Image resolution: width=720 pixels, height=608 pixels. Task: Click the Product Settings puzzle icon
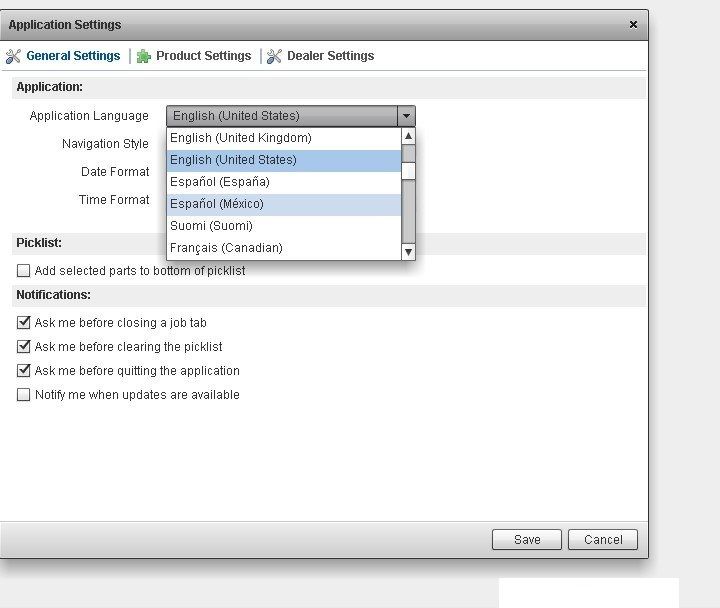point(144,56)
